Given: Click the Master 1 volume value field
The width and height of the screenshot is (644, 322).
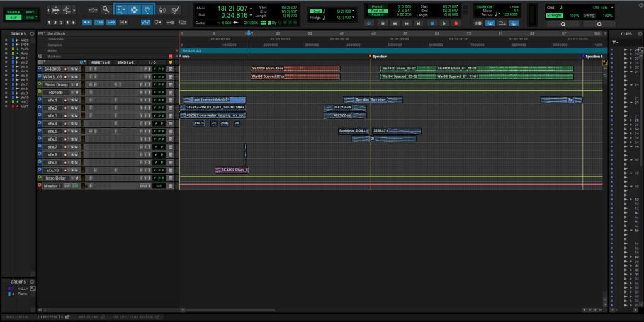Looking at the screenshot, I should pyautogui.click(x=159, y=186).
